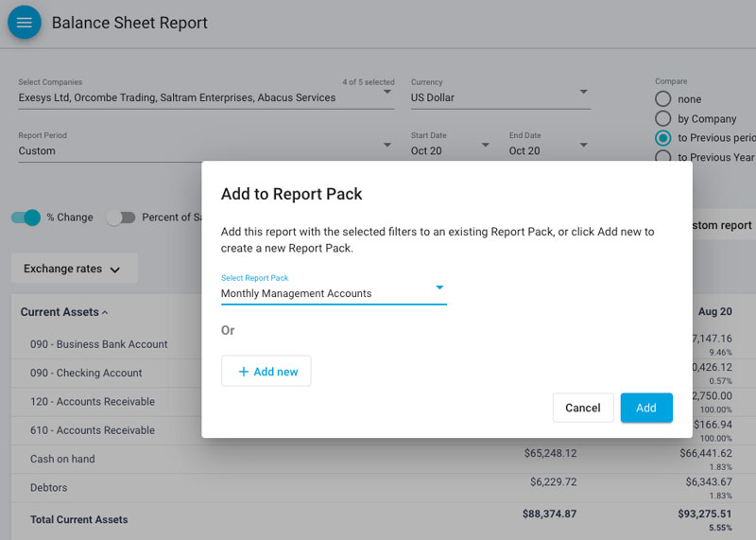The width and height of the screenshot is (756, 540).
Task: Click the $6,343.67 value
Action: point(709,481)
